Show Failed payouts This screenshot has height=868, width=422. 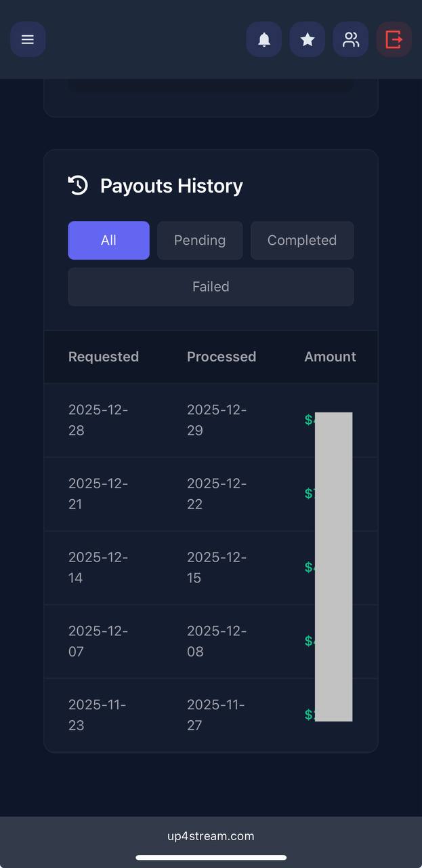coord(211,287)
